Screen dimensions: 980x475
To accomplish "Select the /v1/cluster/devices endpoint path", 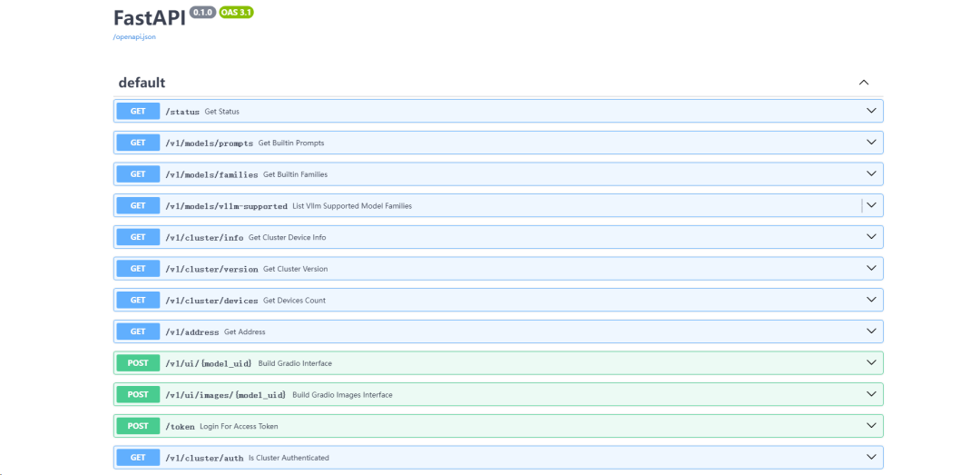I will tap(211, 301).
